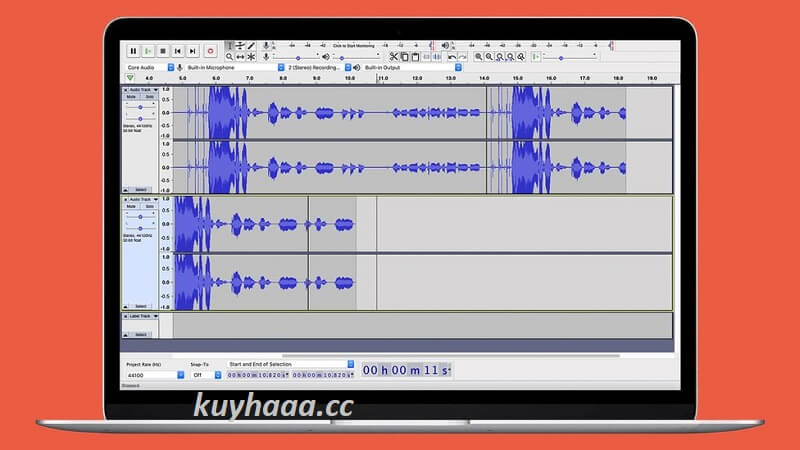Click the 7.0 mark on the timeline ruler
The height and width of the screenshot is (450, 800).
pyautogui.click(x=249, y=79)
